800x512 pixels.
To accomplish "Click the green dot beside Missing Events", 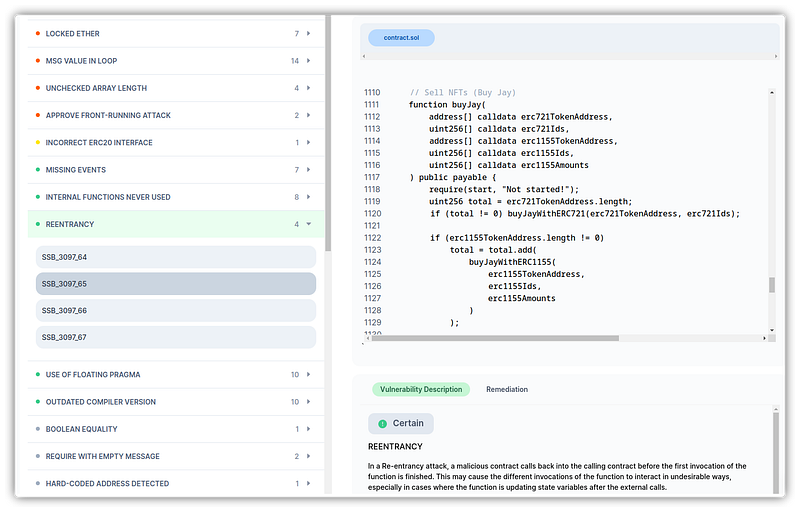I will tap(37, 170).
